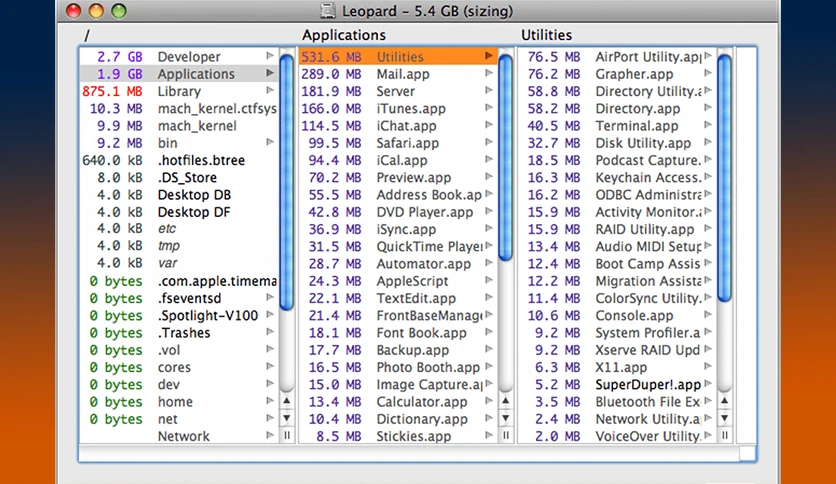
Task: Click the Applications column scroll-down arrow
Action: 505,418
